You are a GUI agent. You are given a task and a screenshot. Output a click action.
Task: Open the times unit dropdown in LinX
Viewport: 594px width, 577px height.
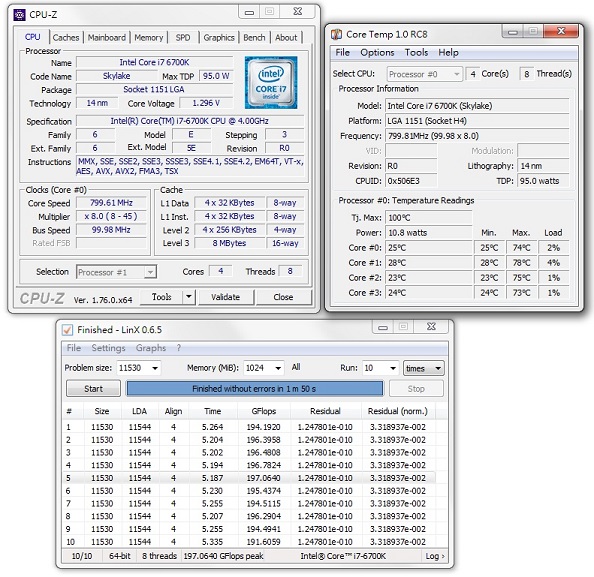[x=424, y=368]
